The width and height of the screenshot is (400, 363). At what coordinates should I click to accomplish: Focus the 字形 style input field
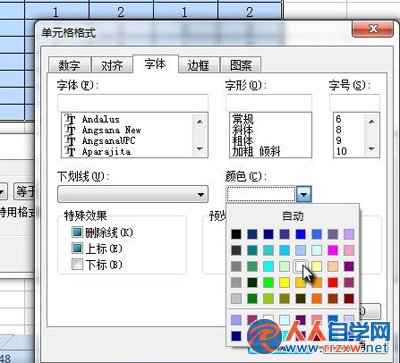(269, 103)
